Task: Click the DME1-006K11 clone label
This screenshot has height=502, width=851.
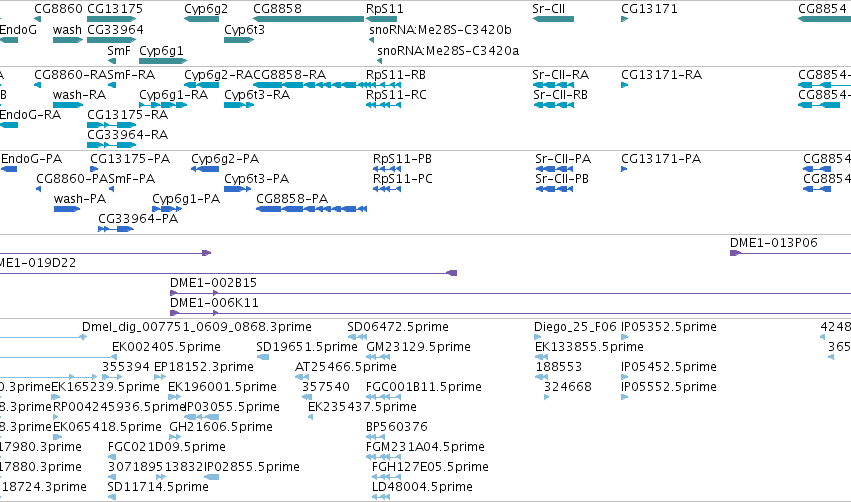Action: click(214, 303)
